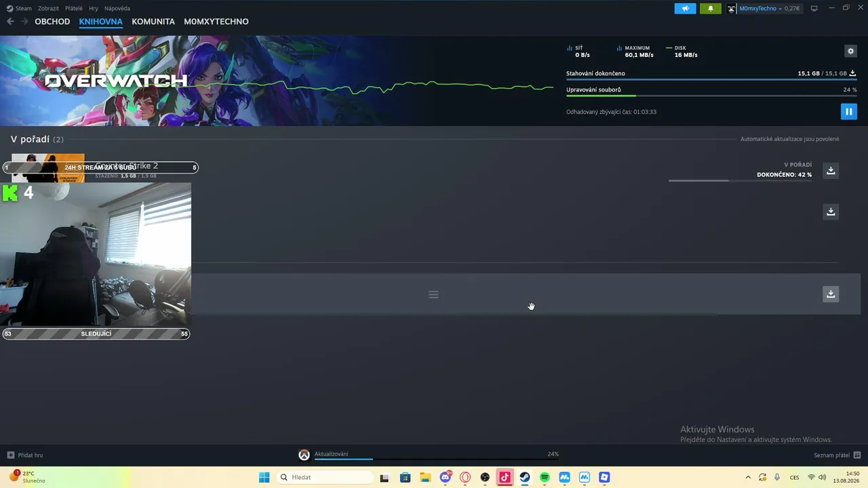Screen dimensions: 868x488
Task: Click the Overwatch icon in the bottom status bar
Action: 304,455
